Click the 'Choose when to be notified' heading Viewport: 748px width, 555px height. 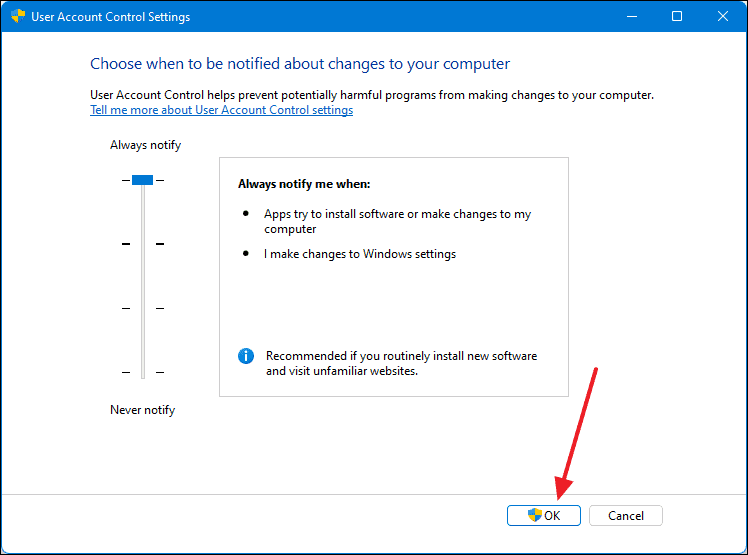[300, 63]
